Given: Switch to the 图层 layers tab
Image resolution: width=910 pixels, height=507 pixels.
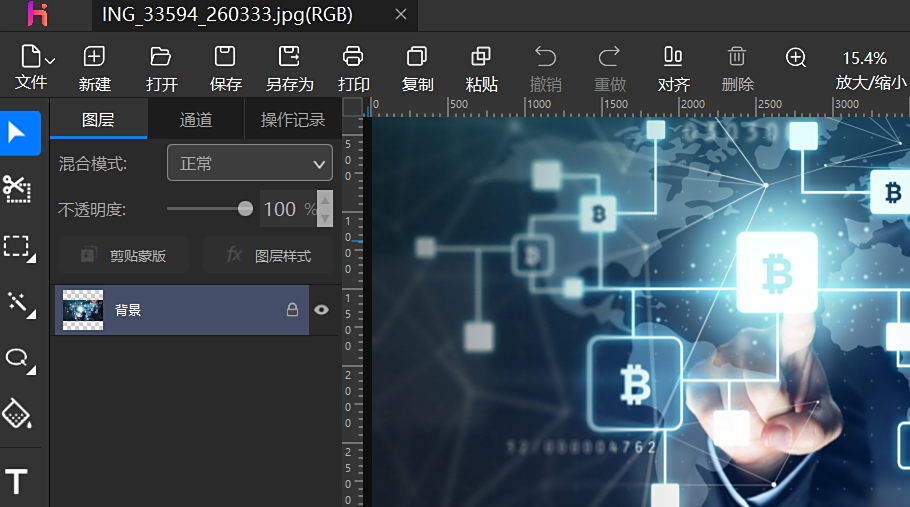Looking at the screenshot, I should pos(98,119).
